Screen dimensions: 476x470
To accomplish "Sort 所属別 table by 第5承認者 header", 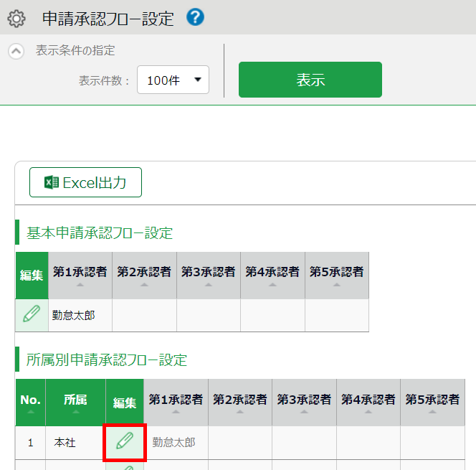I will [x=432, y=403].
